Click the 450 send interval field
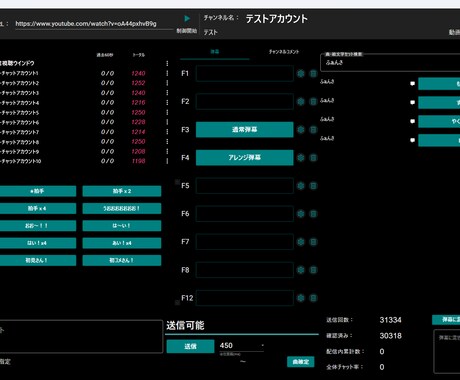Viewport: 460px width, 380px height. click(242, 346)
